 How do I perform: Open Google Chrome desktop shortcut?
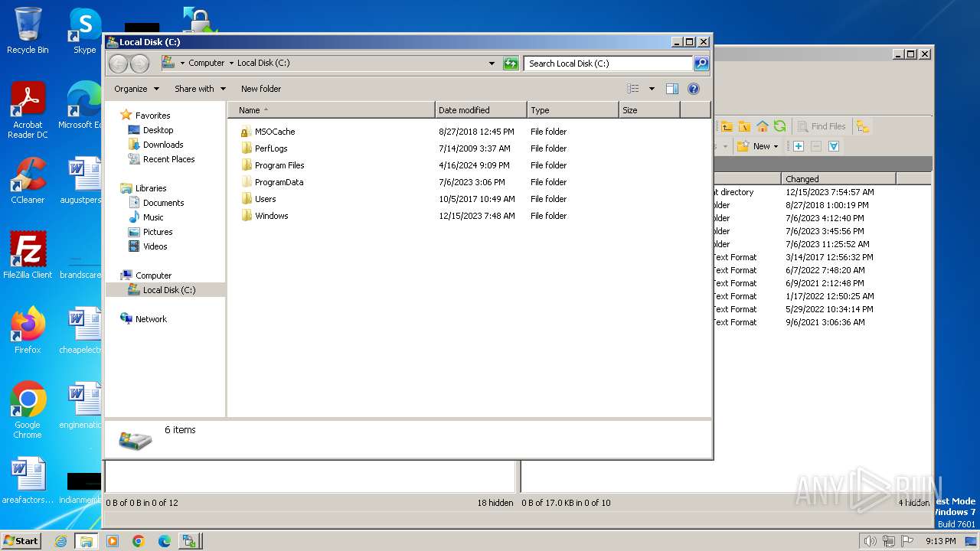click(28, 410)
